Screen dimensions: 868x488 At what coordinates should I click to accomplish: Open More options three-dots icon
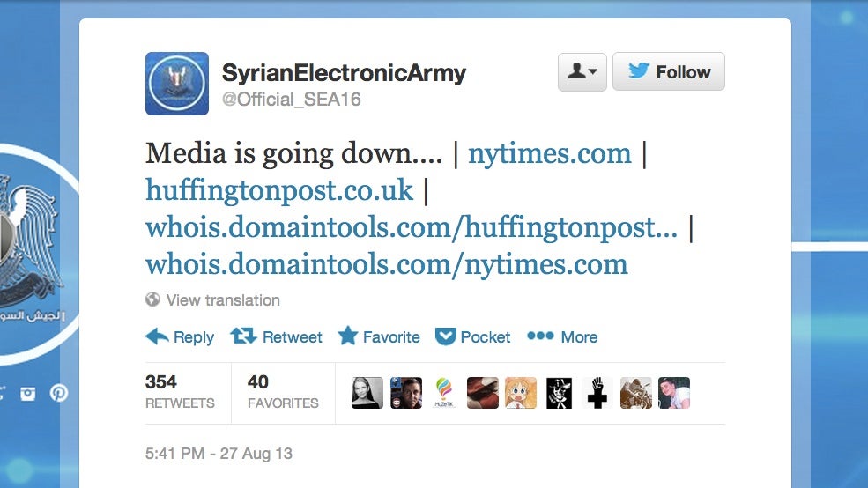tap(540, 336)
